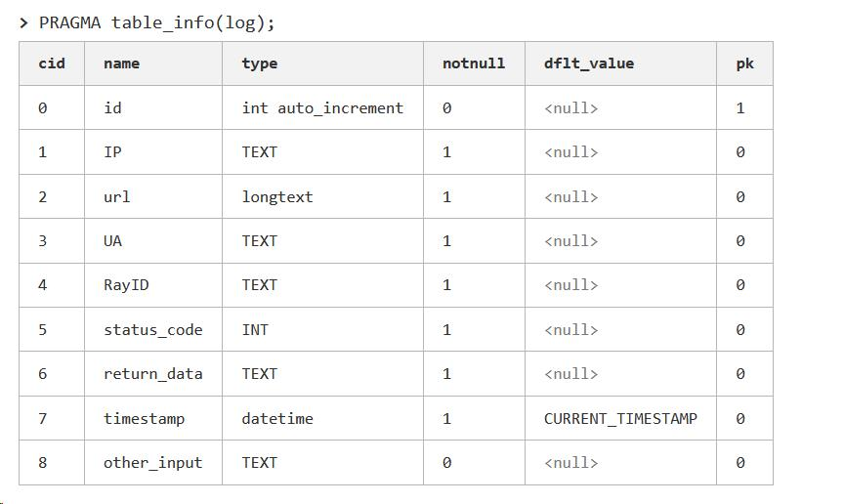This screenshot has width=844, height=504.
Task: Click the 'INT' type cell
Action: click(x=255, y=330)
